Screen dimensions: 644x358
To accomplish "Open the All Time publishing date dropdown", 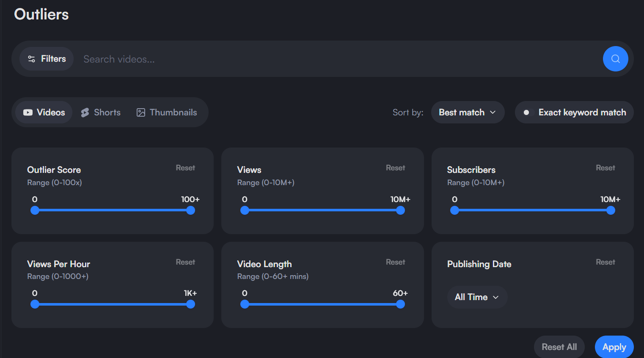I will pyautogui.click(x=477, y=297).
